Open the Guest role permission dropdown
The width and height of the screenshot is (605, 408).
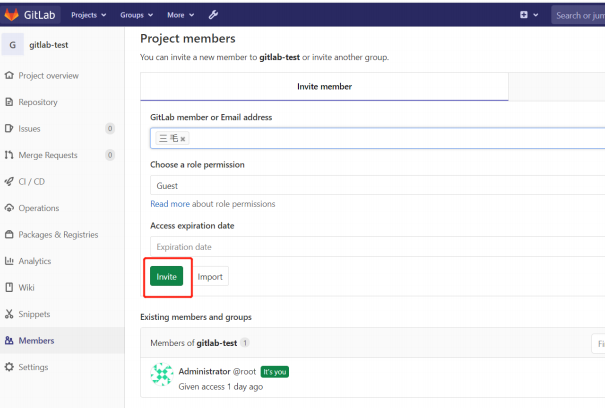point(377,185)
